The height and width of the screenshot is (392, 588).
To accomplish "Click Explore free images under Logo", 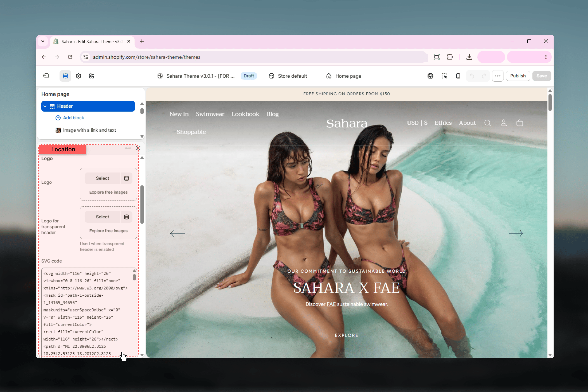I will click(108, 192).
